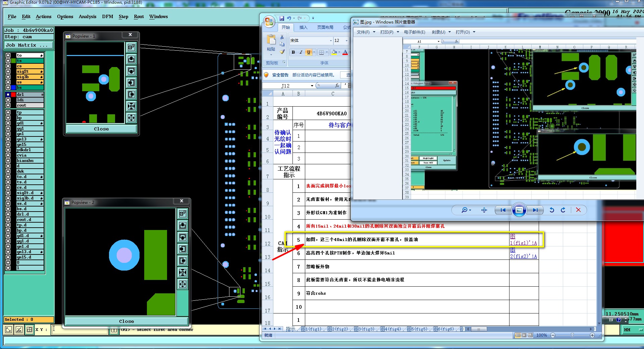Open the Name Box J12 dropdown
This screenshot has width=644, height=349.
pos(312,85)
